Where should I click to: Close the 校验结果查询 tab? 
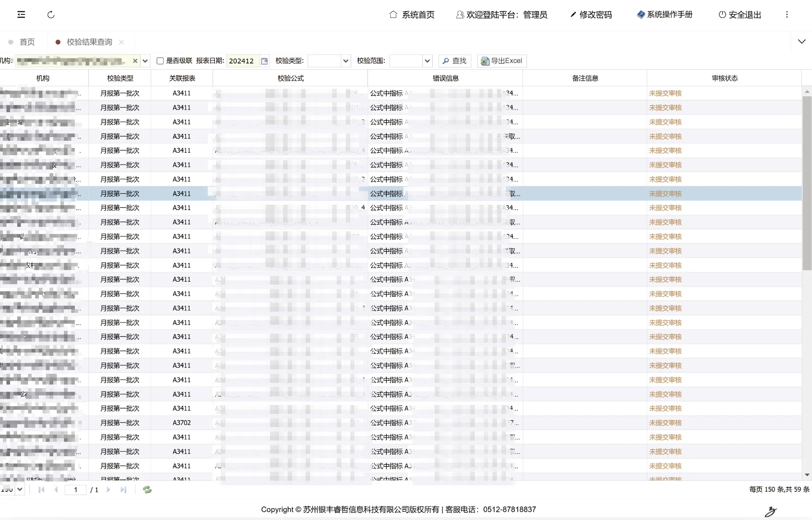(121, 42)
